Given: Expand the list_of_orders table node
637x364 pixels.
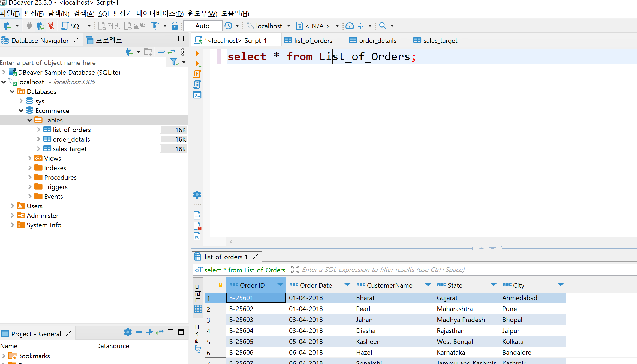Looking at the screenshot, I should (x=38, y=130).
